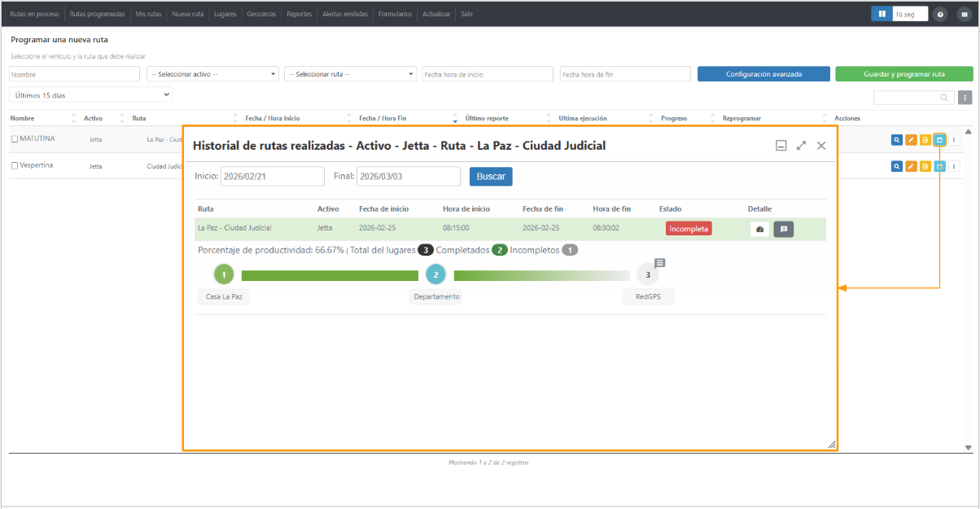Open the Seleccionar activo dropdown

(212, 74)
